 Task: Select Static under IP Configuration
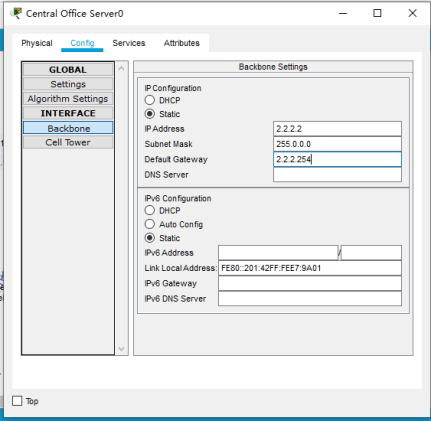[x=150, y=114]
